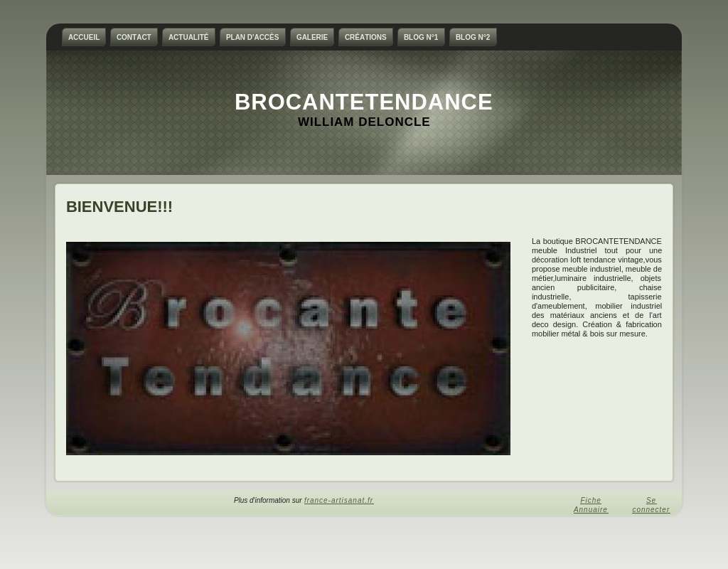
Task: Click the Se connecter link
Action: coord(651,505)
